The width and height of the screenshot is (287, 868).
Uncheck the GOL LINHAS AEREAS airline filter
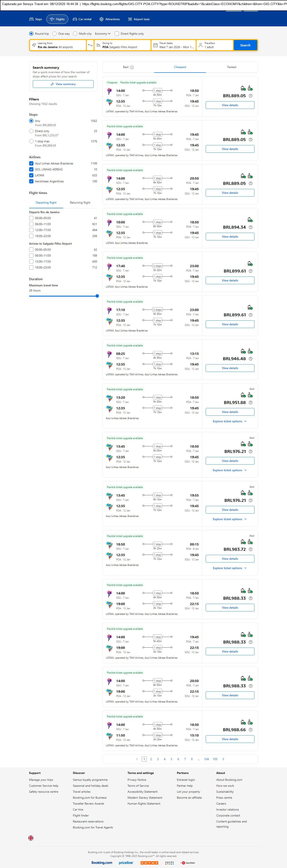point(31,170)
